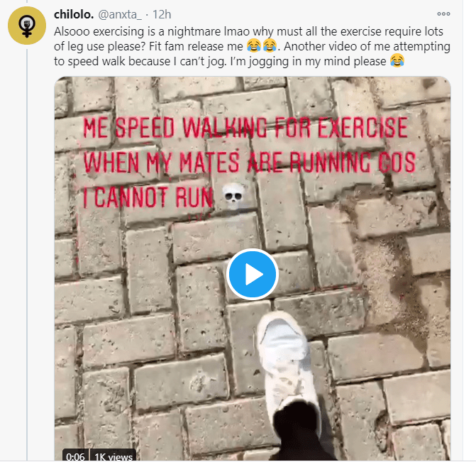
Task: Click the "ME SPEED WALKING FOR EXERCISE" caption
Action: 245,128
